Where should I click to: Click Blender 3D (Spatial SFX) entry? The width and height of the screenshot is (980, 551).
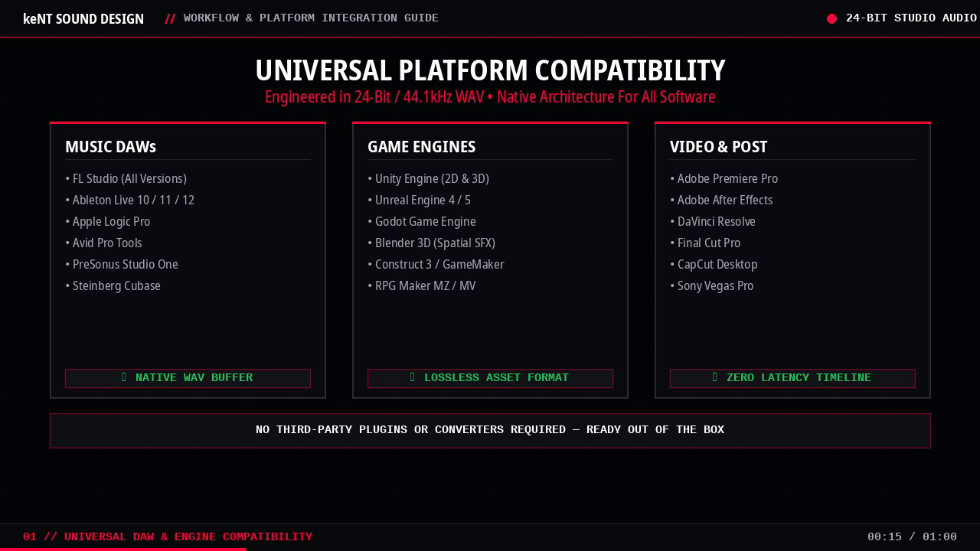pyautogui.click(x=432, y=243)
